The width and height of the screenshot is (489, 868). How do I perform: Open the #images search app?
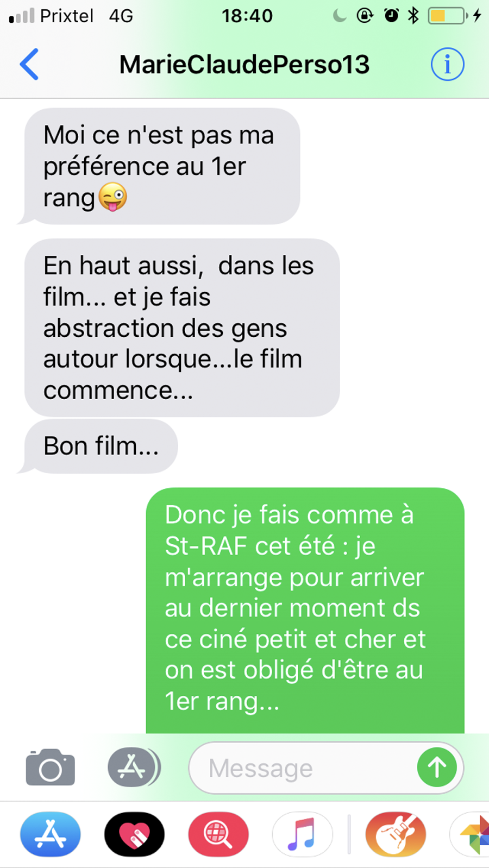point(218,834)
